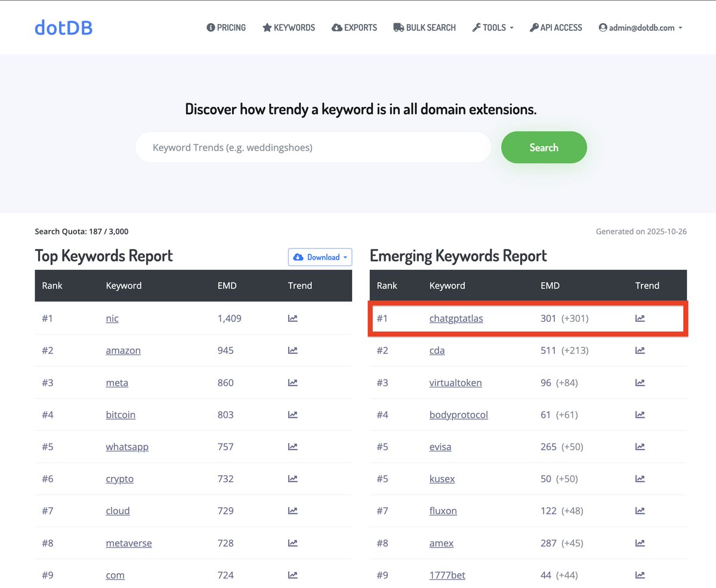Open the virtualtoken keyword link
Image resolution: width=716 pixels, height=588 pixels.
[455, 383]
